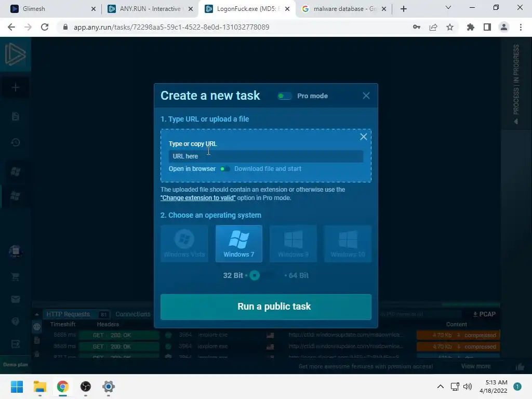Select Windows 7 operating system
Screen dimensions: 532x399
239,243
